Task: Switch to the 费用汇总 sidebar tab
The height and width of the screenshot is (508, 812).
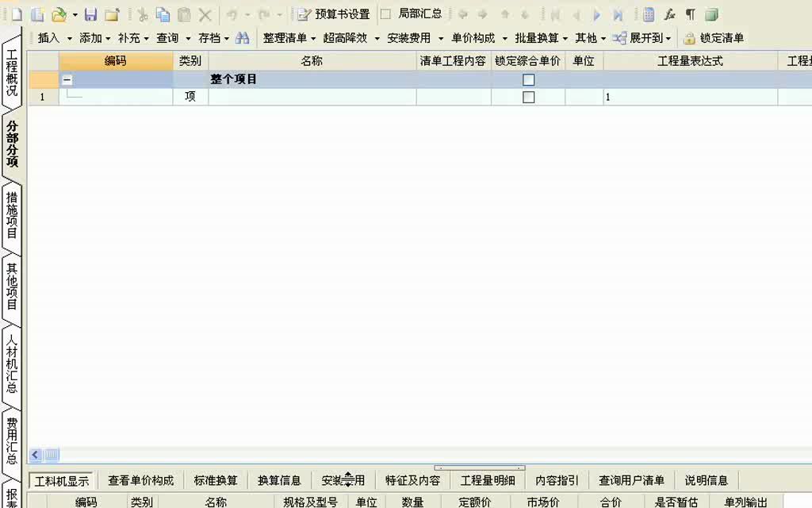Action: 10,441
